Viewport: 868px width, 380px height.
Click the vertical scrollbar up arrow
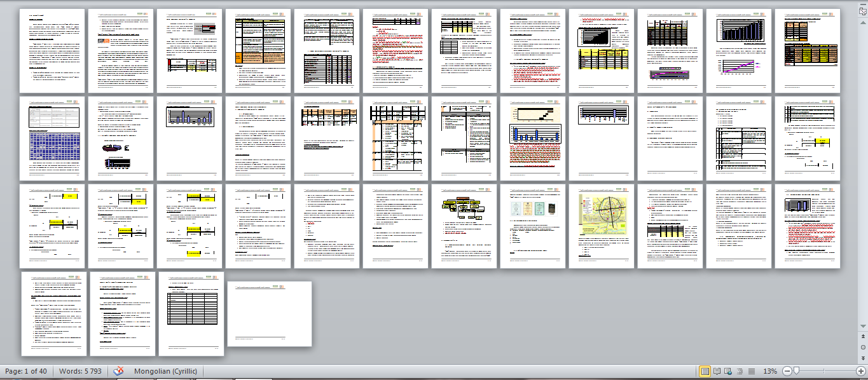pos(862,22)
